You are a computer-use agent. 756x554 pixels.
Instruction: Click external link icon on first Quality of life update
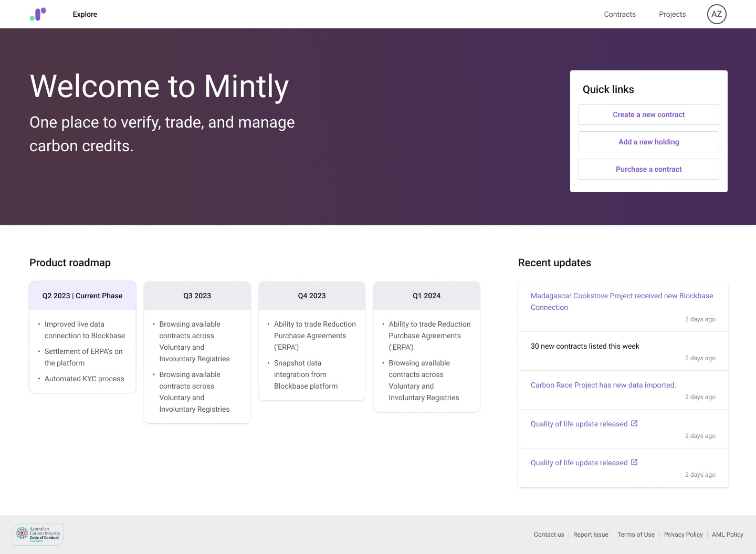pyautogui.click(x=634, y=423)
